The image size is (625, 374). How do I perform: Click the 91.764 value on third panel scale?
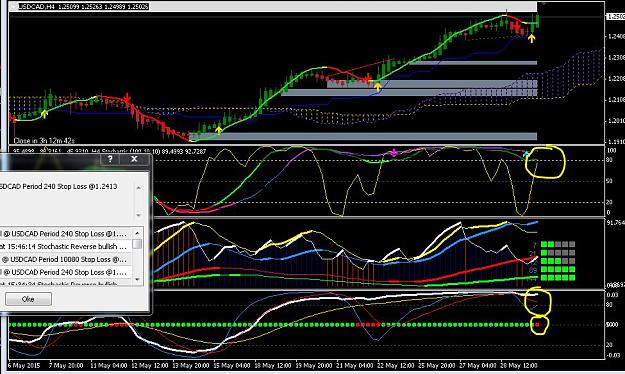pos(615,222)
